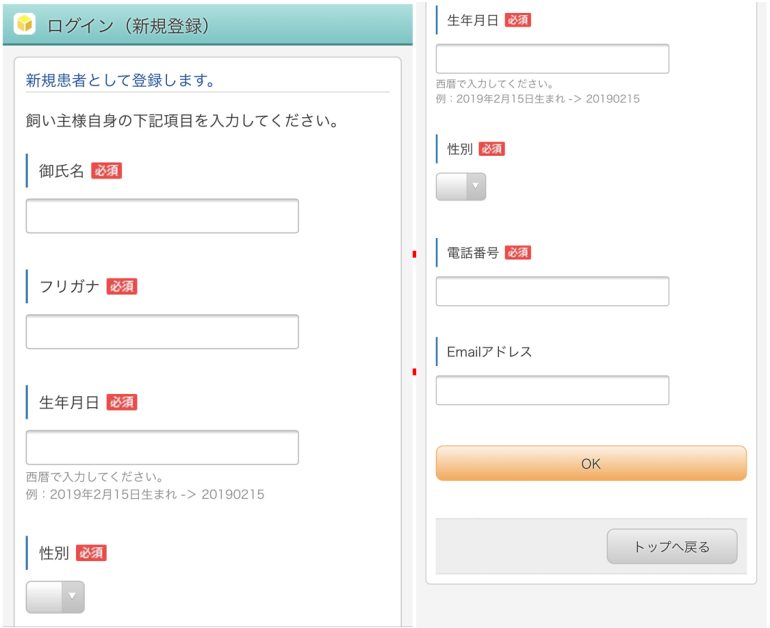Click the 御氏名 name input field
770x628 pixels.
pos(162,216)
